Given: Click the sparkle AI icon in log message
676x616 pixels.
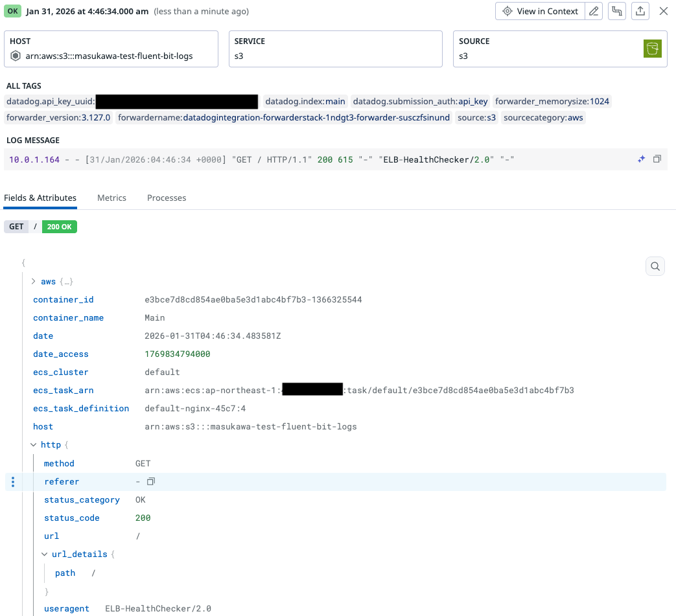Looking at the screenshot, I should pyautogui.click(x=641, y=159).
